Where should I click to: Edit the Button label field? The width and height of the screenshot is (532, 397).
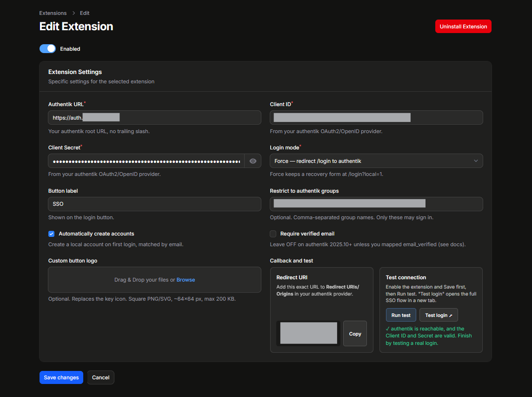[x=155, y=204]
